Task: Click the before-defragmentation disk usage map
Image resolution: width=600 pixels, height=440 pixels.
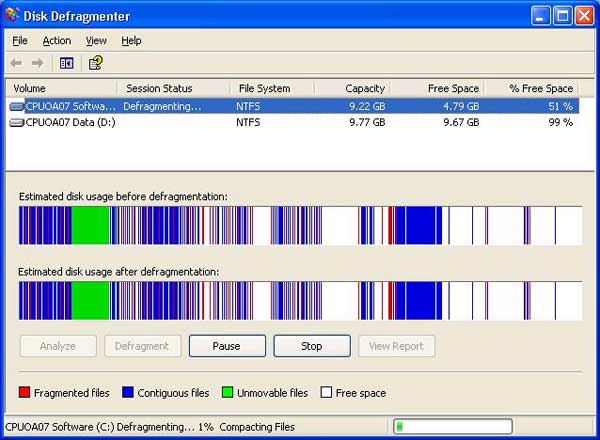Action: [300, 225]
